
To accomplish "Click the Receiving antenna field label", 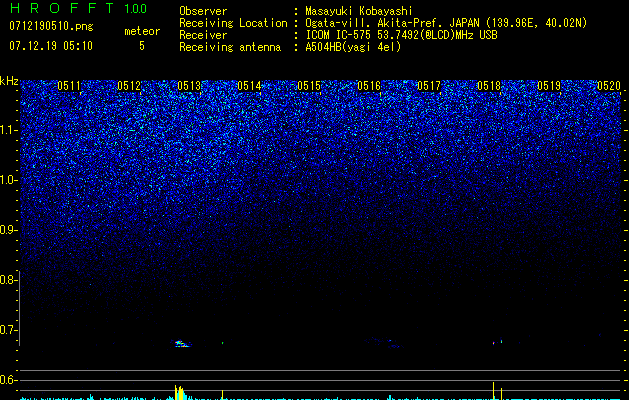I will (230, 47).
